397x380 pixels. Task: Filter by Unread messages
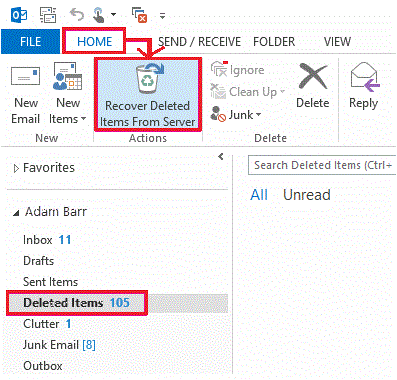pyautogui.click(x=307, y=195)
